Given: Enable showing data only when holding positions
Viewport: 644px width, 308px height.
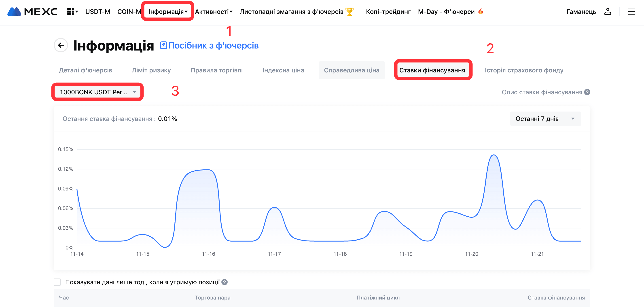Looking at the screenshot, I should point(57,282).
